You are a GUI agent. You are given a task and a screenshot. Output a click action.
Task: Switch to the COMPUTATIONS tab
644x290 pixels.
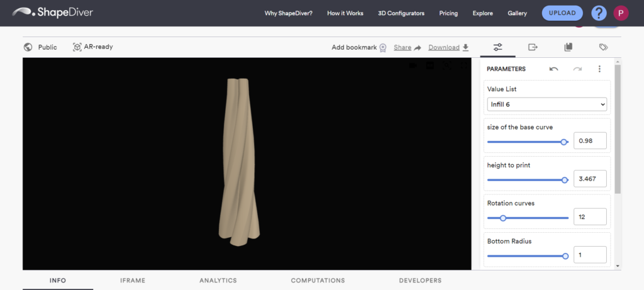coord(318,281)
